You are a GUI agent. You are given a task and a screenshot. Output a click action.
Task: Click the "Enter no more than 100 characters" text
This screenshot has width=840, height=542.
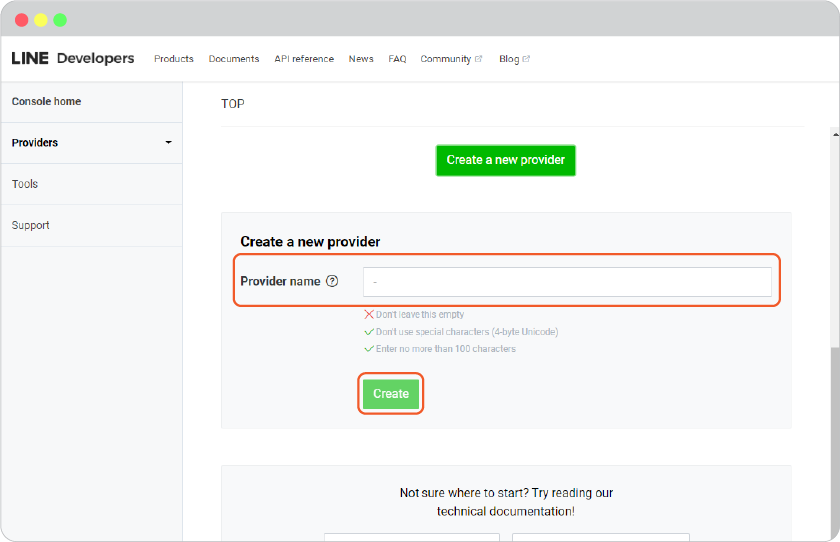point(446,349)
